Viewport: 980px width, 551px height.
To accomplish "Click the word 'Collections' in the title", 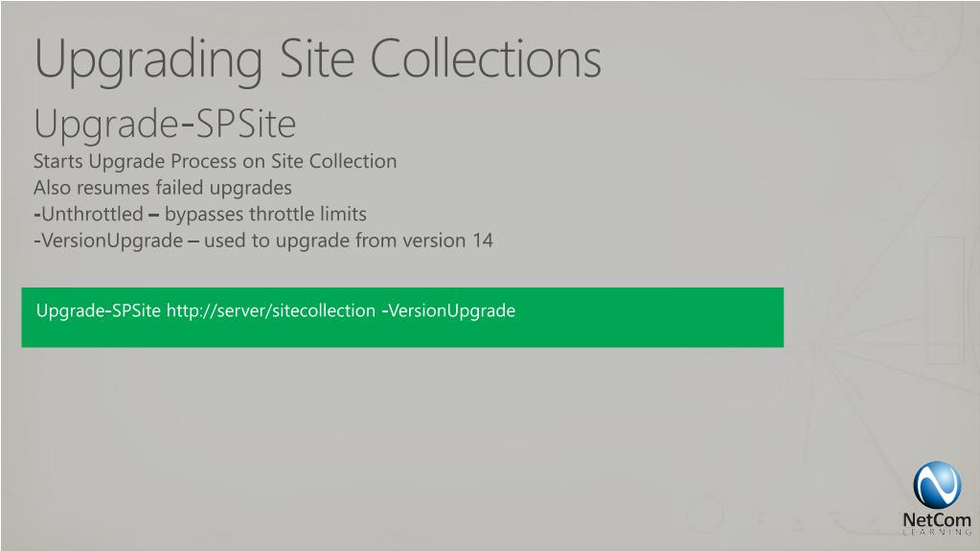I will point(486,58).
